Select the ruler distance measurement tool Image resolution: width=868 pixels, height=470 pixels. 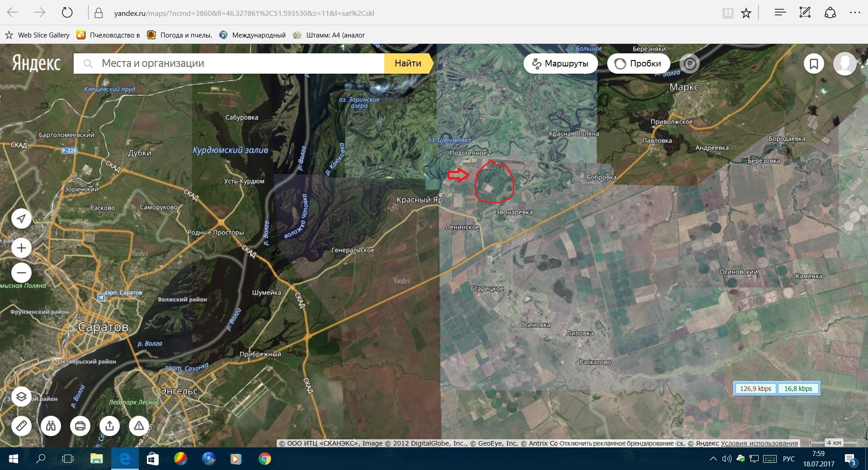21,426
